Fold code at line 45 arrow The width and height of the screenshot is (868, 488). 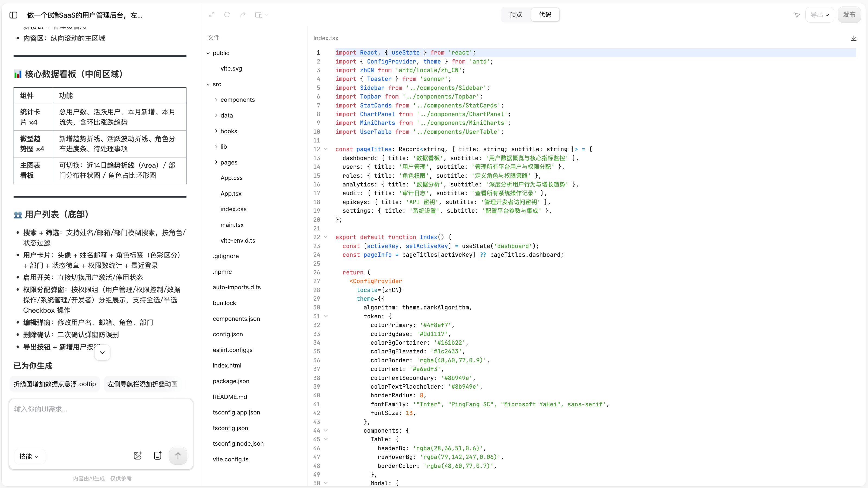pyautogui.click(x=326, y=439)
